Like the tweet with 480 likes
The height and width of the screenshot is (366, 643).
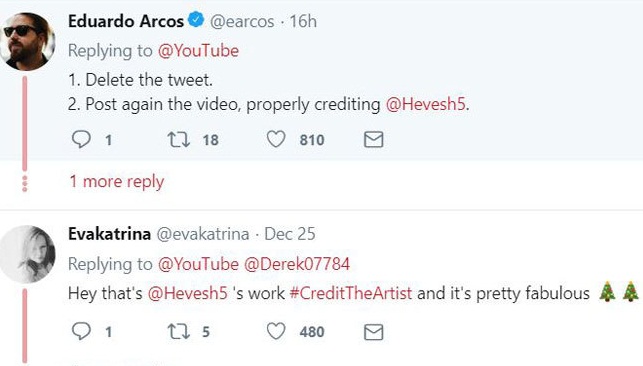coord(276,331)
